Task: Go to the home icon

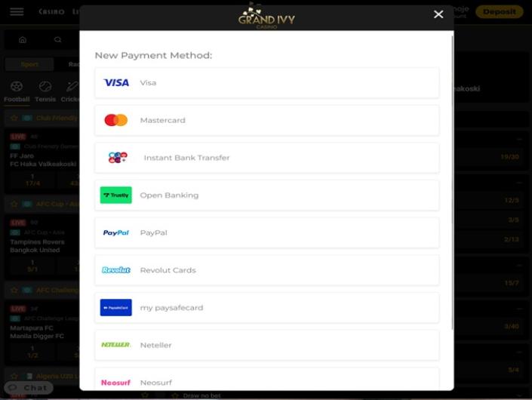Action: pos(23,40)
